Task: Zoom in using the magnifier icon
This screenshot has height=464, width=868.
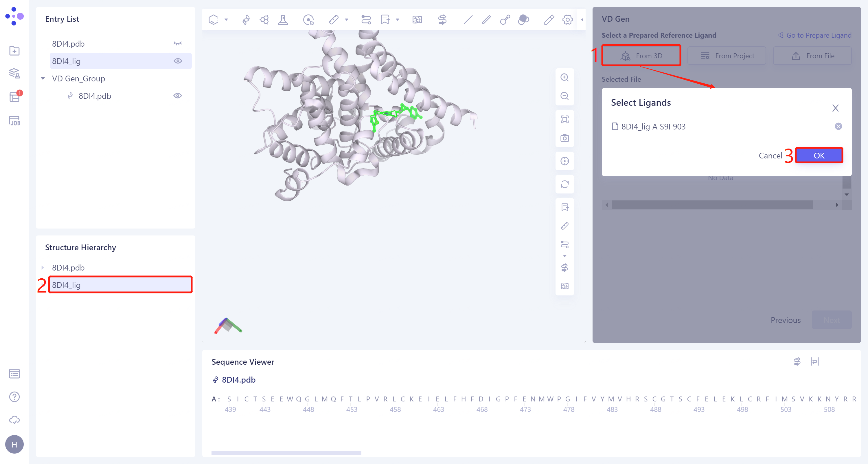Action: (x=564, y=78)
